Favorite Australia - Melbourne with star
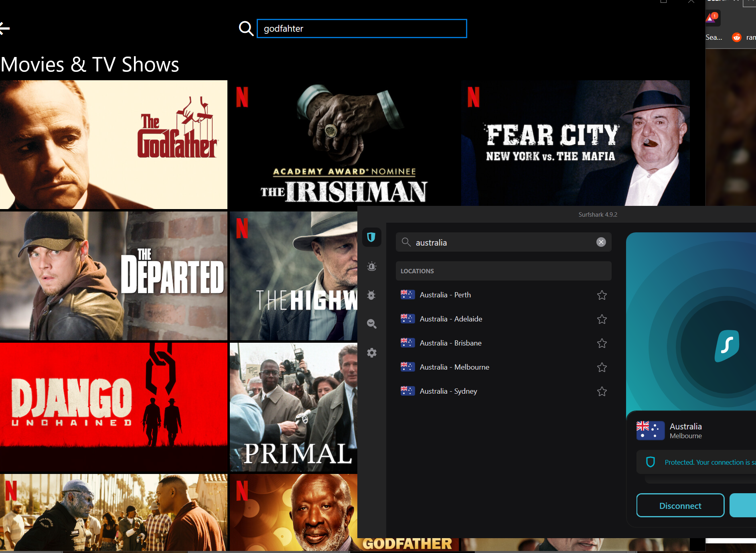Viewport: 756px width, 553px height. point(602,367)
